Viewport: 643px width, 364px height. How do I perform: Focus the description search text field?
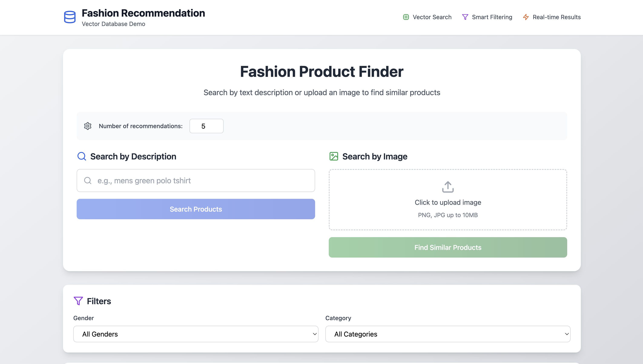coord(196,181)
